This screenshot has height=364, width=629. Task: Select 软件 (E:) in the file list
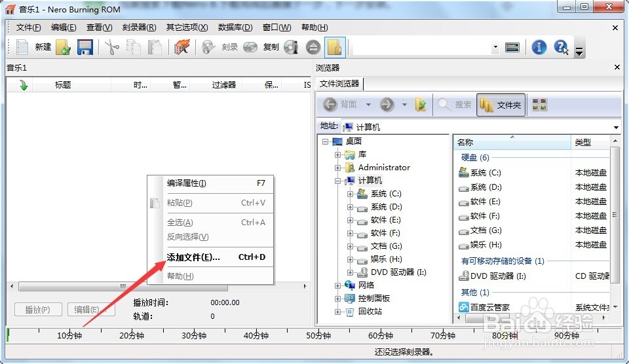pyautogui.click(x=485, y=201)
